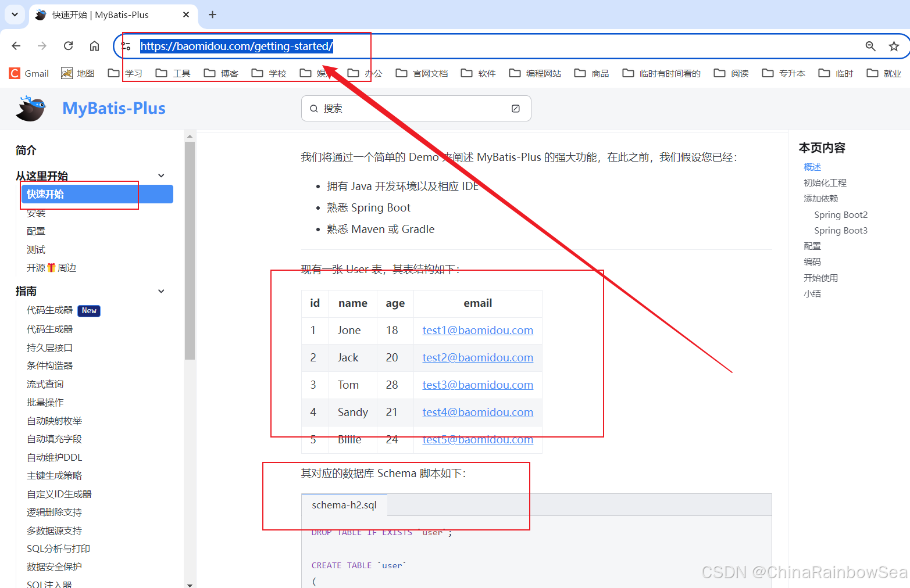Close the MyBatis-Plus browser tab
910x588 pixels.
(186, 15)
